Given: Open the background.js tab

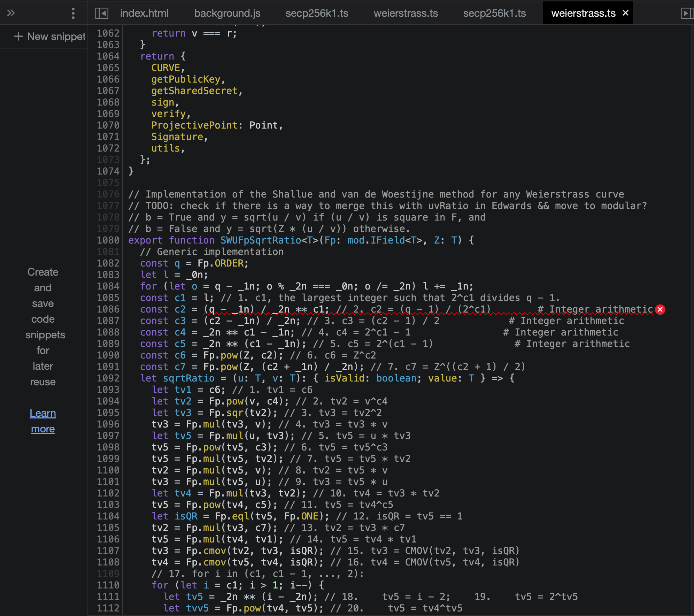Looking at the screenshot, I should point(227,13).
